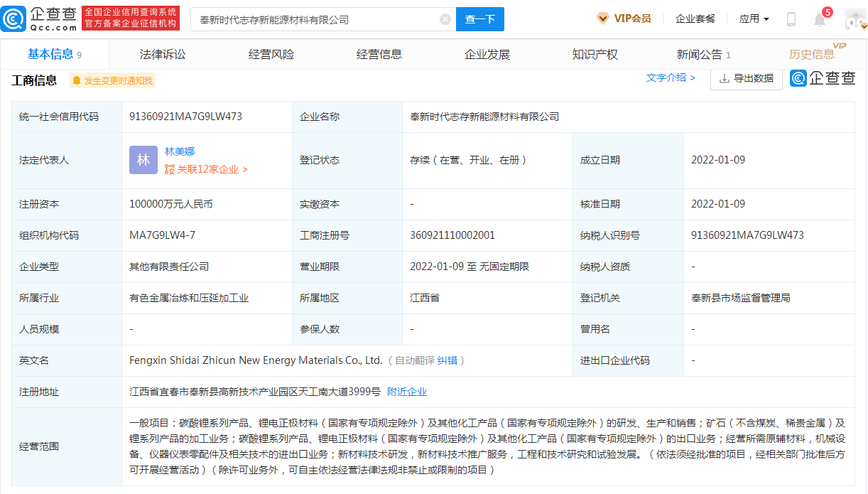Open VIP会员 via the gold diamond icon
The height and width of the screenshot is (494, 868).
(604, 18)
